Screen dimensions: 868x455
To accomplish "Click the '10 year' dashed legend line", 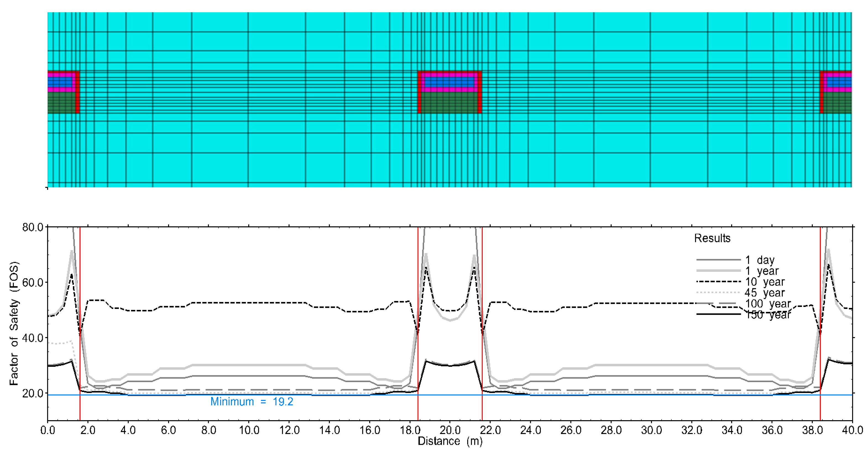I will click(x=718, y=282).
